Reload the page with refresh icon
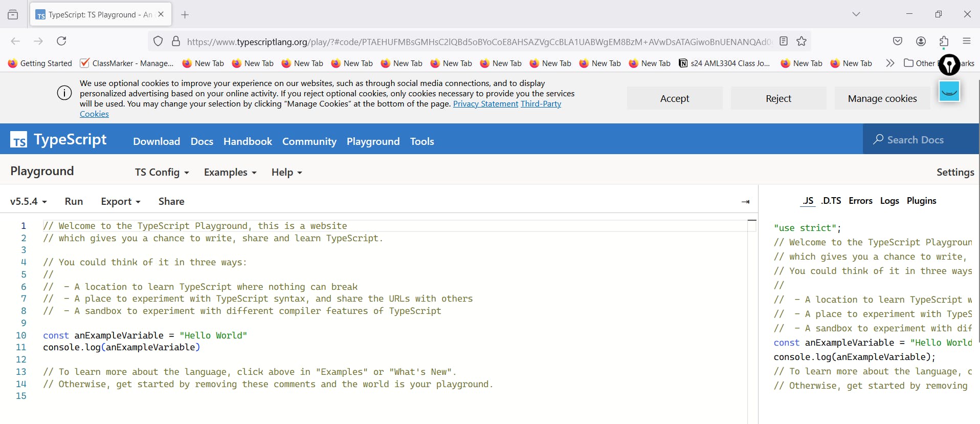The height and width of the screenshot is (424, 980). tap(61, 41)
